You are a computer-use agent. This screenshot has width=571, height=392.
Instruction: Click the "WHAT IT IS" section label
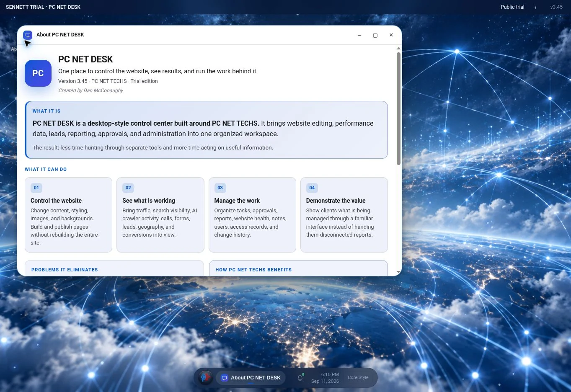click(x=47, y=111)
